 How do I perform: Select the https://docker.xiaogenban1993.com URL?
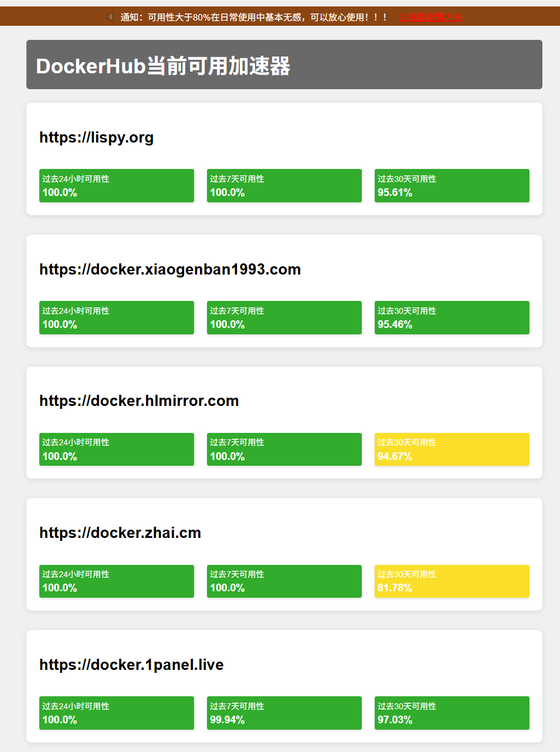click(x=170, y=269)
